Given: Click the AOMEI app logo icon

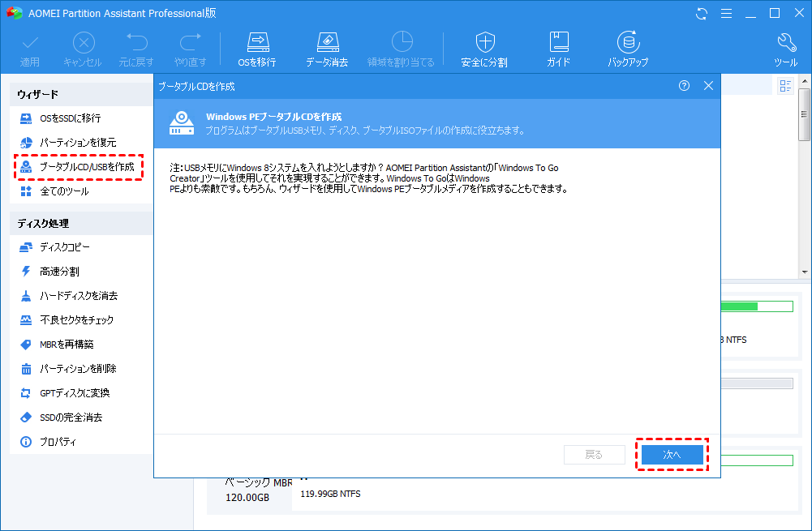Looking at the screenshot, I should point(15,13).
